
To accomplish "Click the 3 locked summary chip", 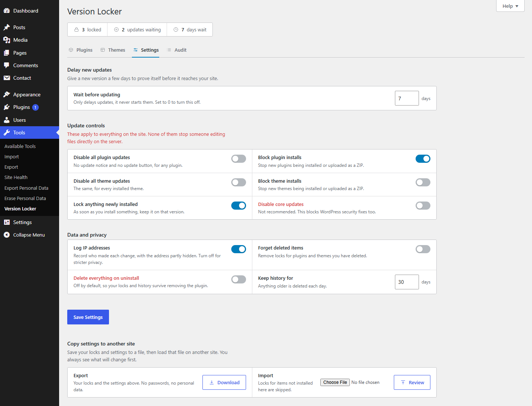I will coord(88,30).
